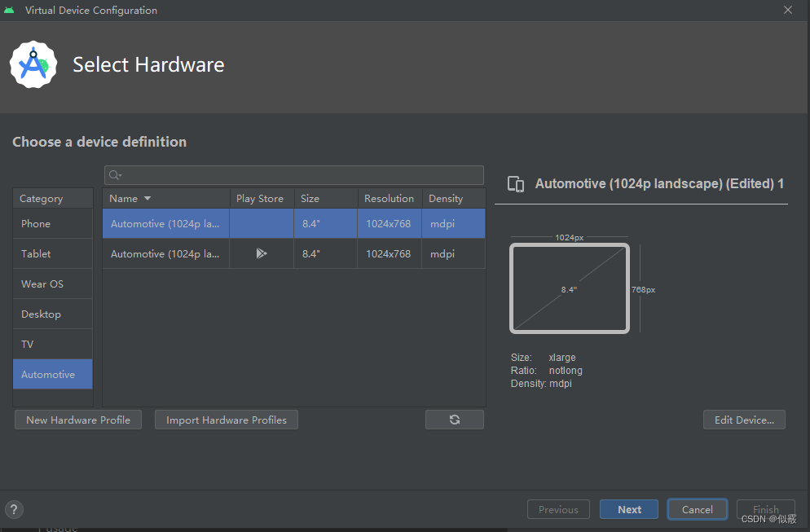Click the Finish button
Screen dimensions: 810x532
click(765, 509)
